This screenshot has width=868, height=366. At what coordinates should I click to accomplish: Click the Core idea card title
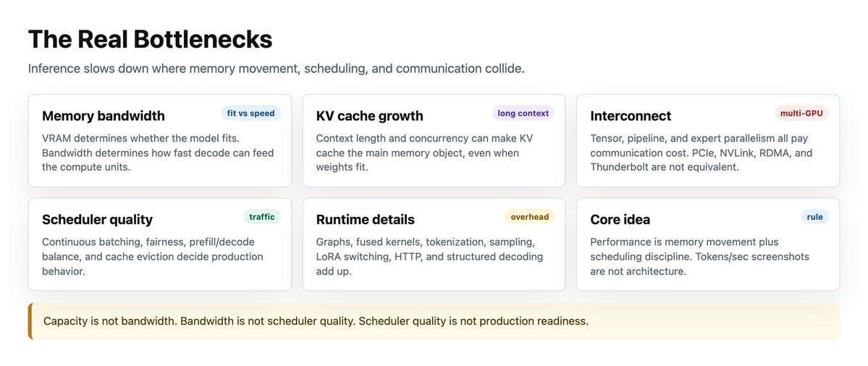pyautogui.click(x=620, y=219)
